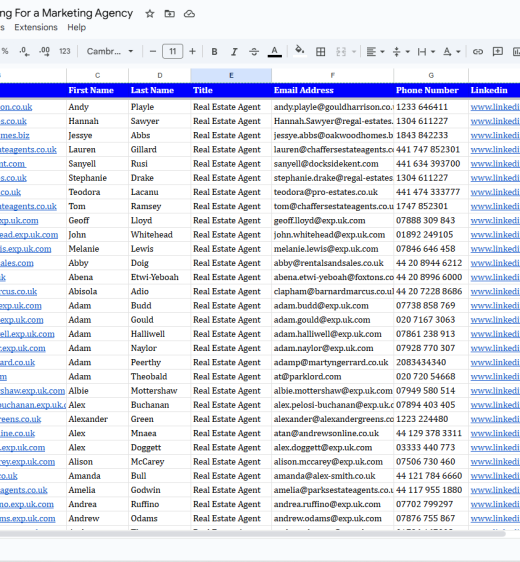
Task: Select column F header
Action: (333, 75)
